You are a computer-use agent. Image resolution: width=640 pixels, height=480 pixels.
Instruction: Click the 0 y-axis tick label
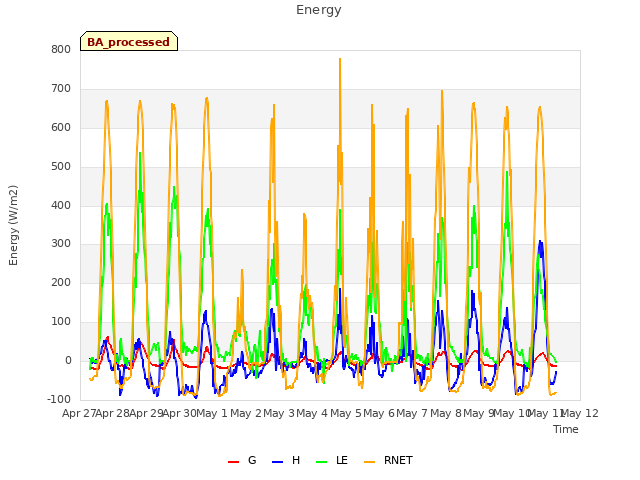[68, 360]
